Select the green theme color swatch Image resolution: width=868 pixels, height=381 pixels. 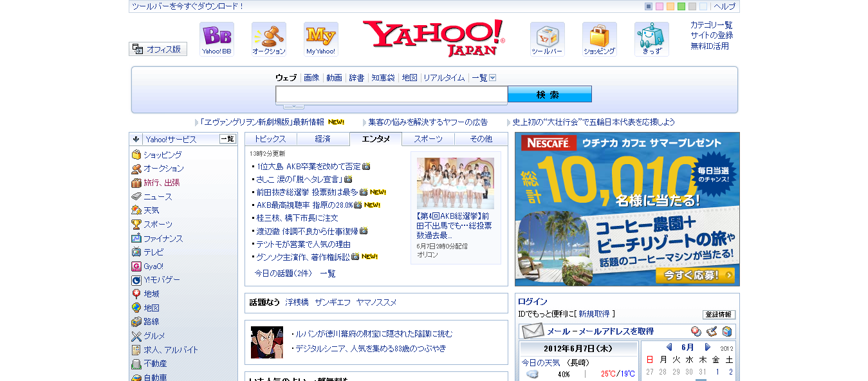click(x=681, y=6)
